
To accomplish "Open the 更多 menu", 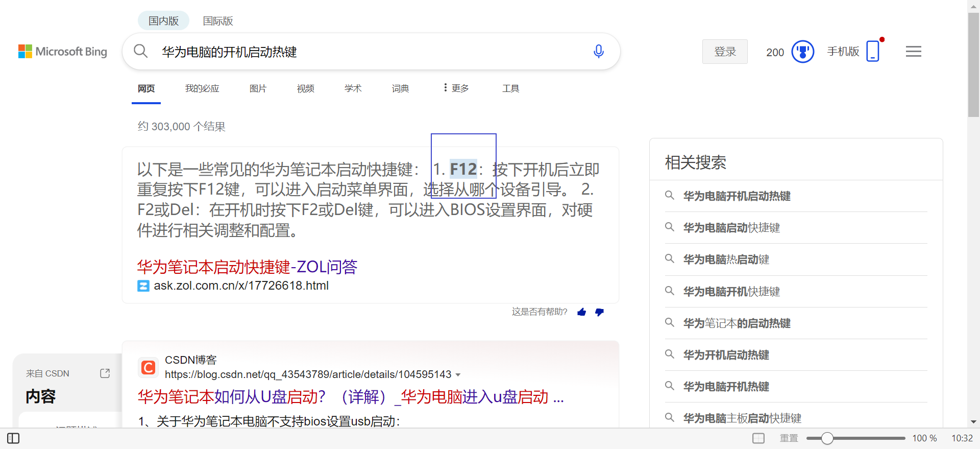I will [456, 88].
